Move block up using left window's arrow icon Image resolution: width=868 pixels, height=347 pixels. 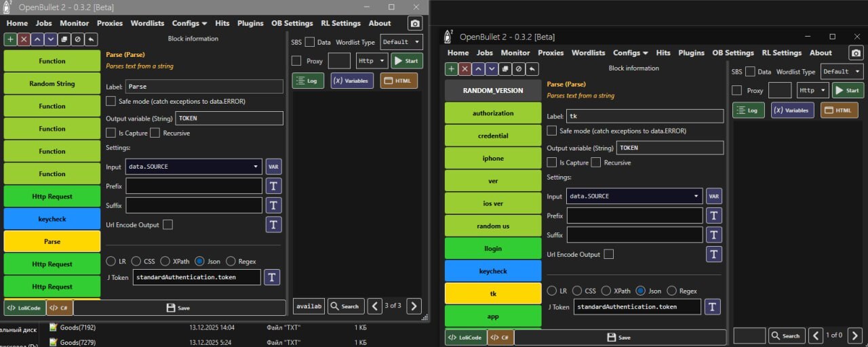(x=37, y=39)
